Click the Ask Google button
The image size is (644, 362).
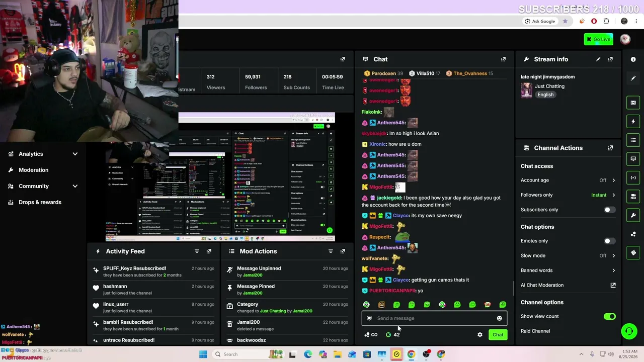point(540,21)
